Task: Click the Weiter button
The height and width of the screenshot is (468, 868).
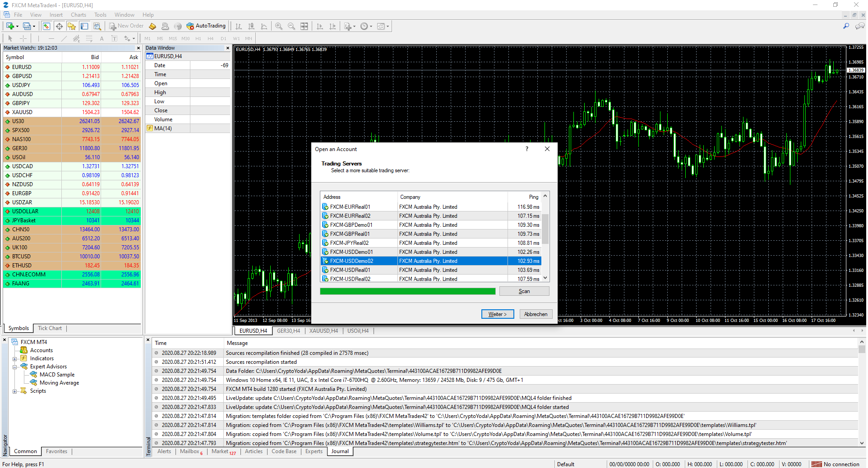Action: point(497,314)
